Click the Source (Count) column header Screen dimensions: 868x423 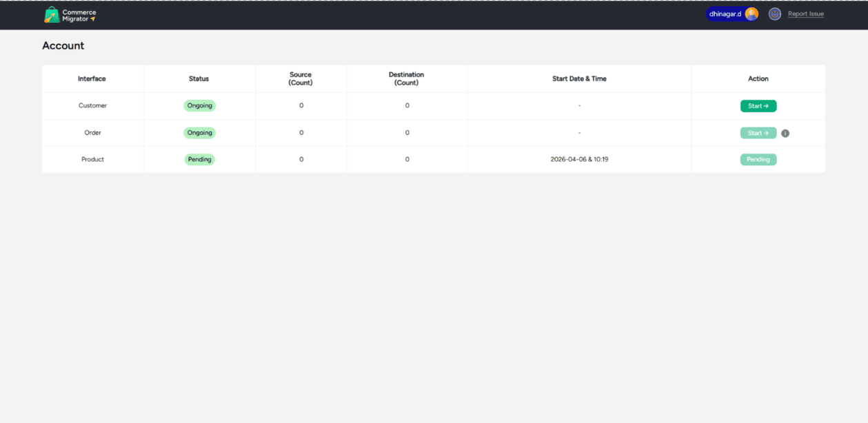[301, 79]
